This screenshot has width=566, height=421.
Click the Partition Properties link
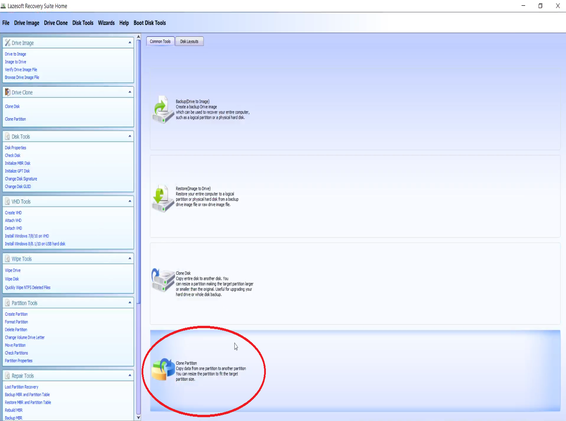pyautogui.click(x=18, y=361)
